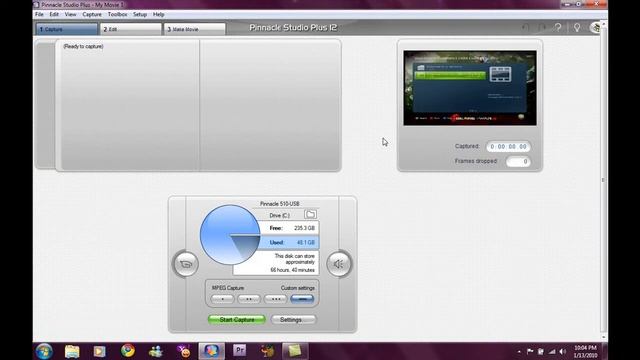
Task: Open the Setup menu
Action: click(x=140, y=14)
